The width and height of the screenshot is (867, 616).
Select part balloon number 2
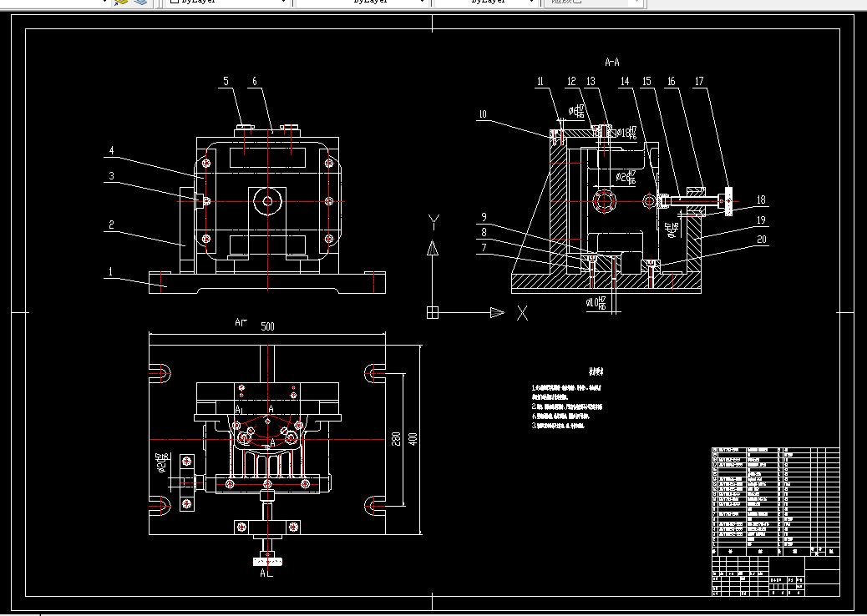[x=111, y=225]
